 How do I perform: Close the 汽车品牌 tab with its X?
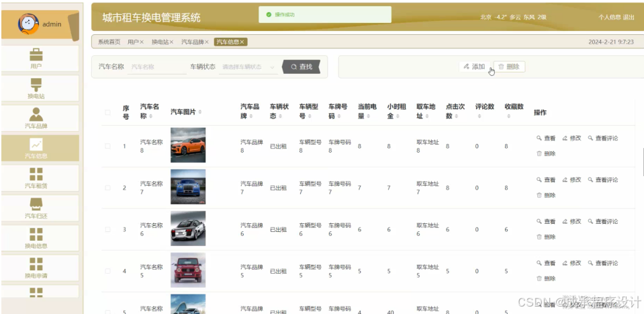tap(207, 42)
